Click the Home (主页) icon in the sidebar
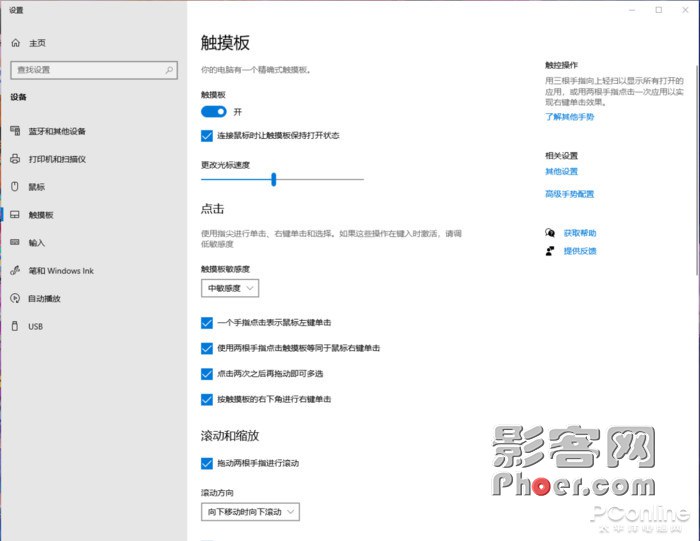The width and height of the screenshot is (700, 541). [x=16, y=43]
